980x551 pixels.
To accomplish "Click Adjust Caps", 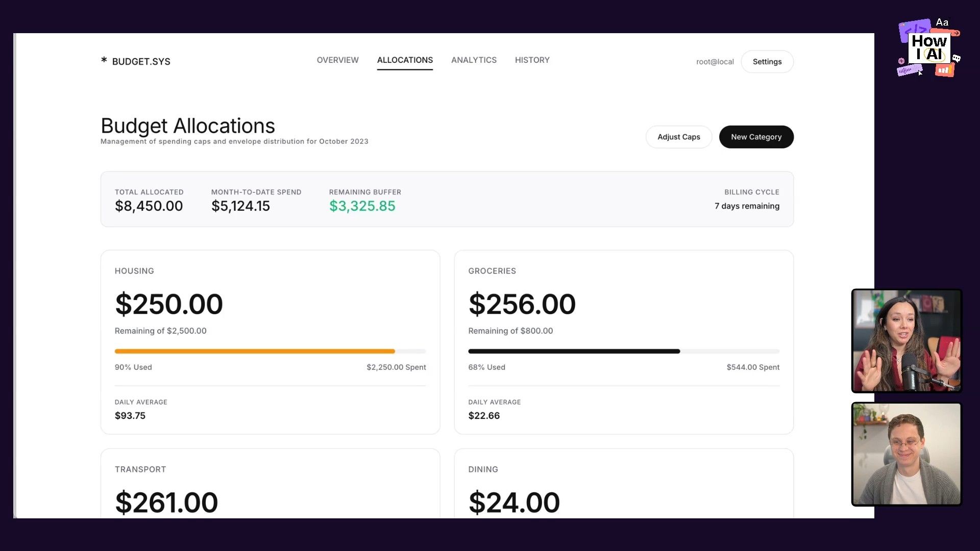I will (x=679, y=137).
